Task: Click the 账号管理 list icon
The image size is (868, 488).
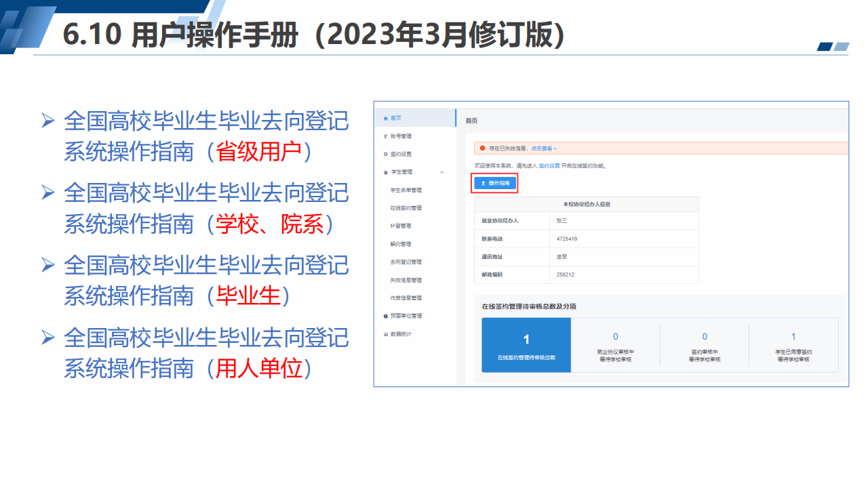Action: pyautogui.click(x=385, y=136)
